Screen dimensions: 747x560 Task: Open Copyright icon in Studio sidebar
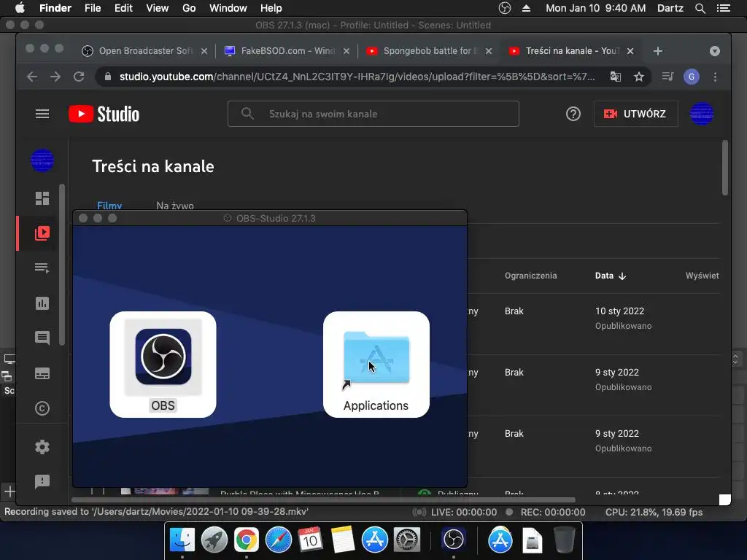(x=42, y=408)
